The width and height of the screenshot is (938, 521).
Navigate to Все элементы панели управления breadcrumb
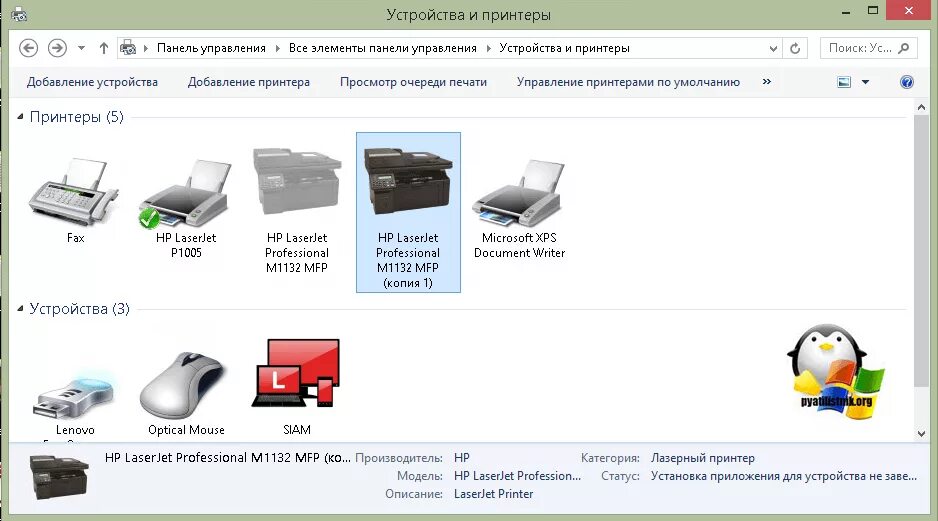[383, 48]
